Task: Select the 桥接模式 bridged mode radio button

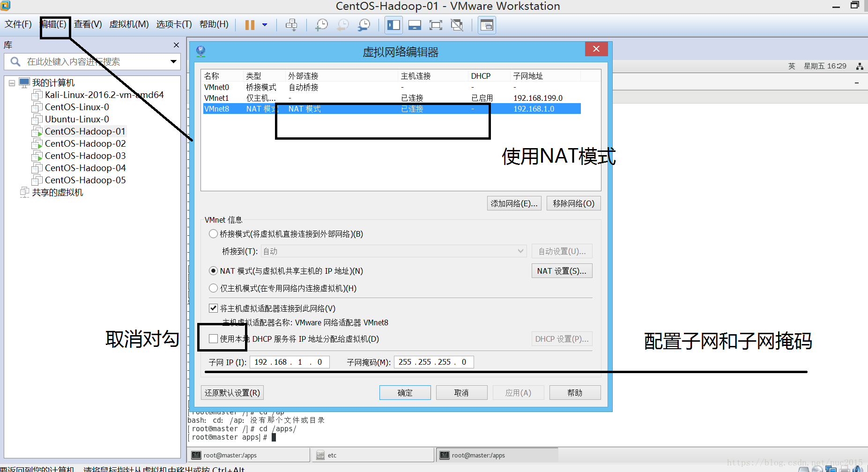Action: coord(213,233)
